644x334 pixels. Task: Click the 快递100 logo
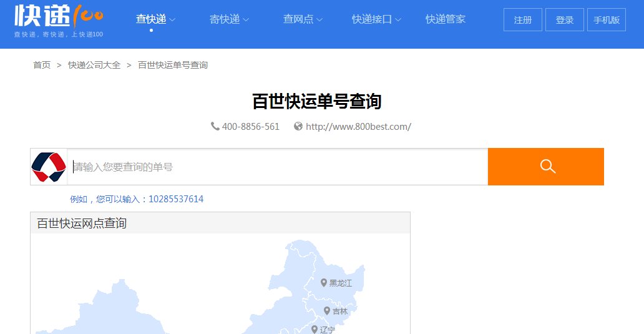[x=59, y=16]
